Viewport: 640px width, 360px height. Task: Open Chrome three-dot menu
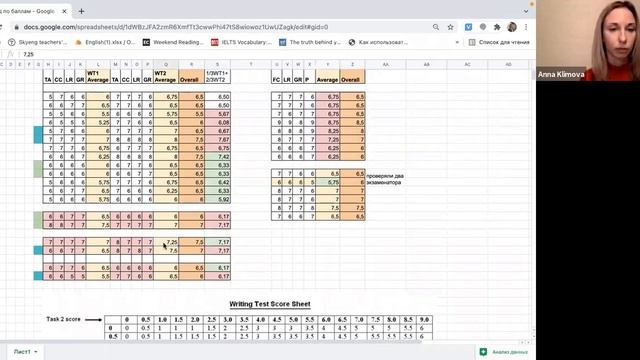click(526, 27)
